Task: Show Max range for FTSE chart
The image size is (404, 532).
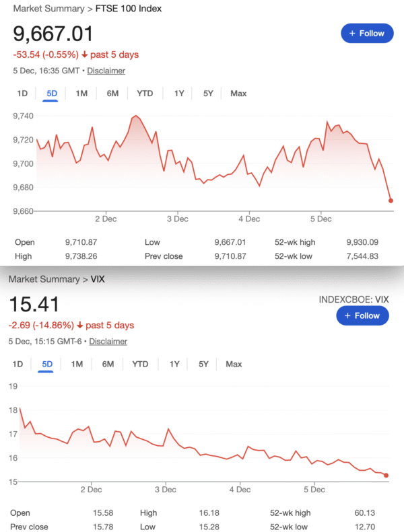Action: coord(238,93)
